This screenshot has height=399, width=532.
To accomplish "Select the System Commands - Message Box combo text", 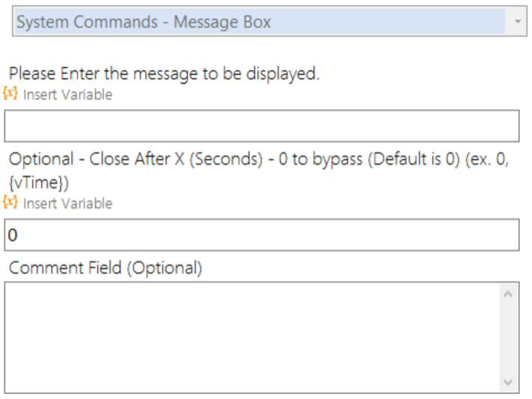I will click(144, 22).
